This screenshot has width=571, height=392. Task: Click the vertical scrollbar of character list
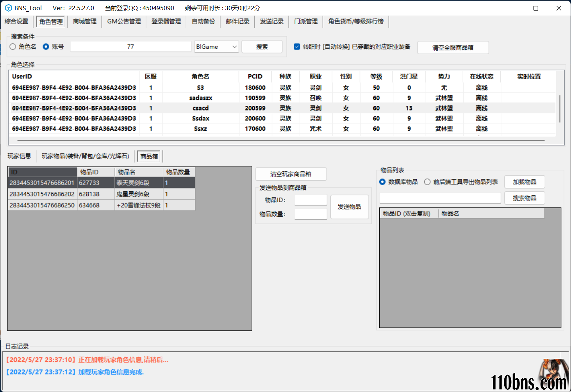pyautogui.click(x=560, y=109)
